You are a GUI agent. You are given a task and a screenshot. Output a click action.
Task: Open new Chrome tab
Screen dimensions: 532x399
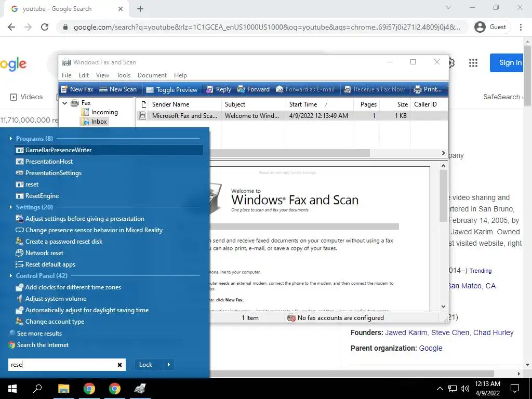point(140,9)
